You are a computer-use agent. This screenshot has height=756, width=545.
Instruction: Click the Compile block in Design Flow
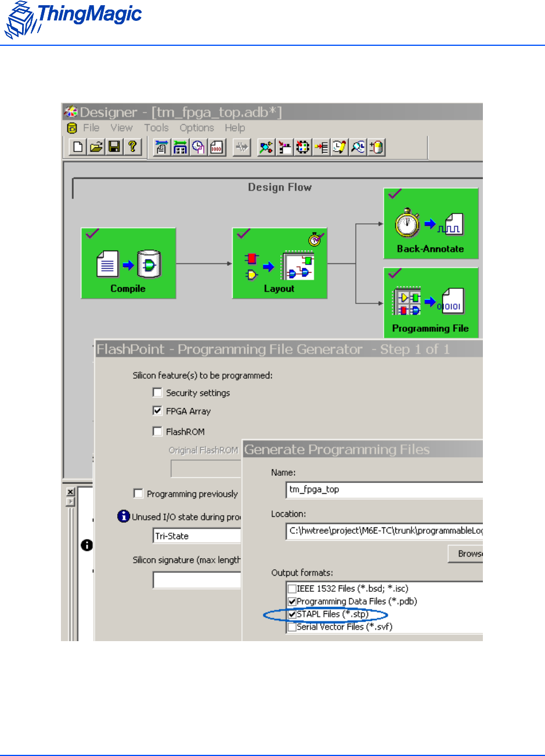[x=128, y=263]
